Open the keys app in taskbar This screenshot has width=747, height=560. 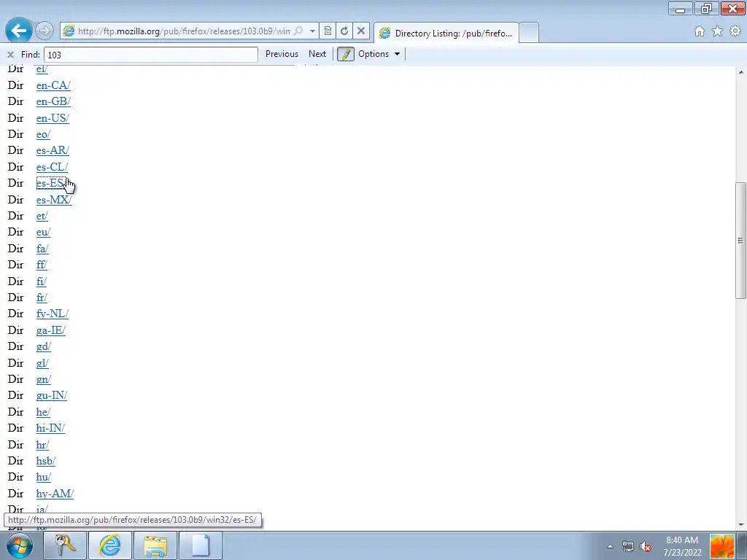pyautogui.click(x=65, y=545)
